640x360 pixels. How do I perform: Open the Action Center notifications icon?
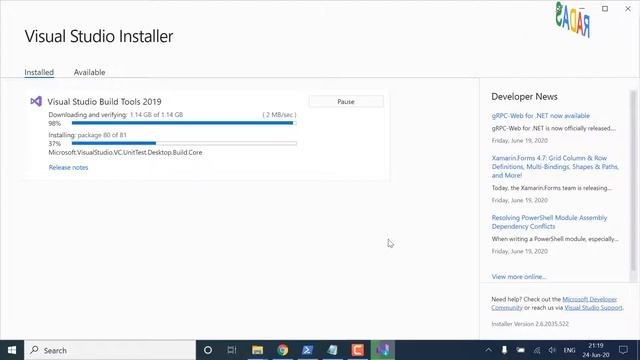coord(623,350)
